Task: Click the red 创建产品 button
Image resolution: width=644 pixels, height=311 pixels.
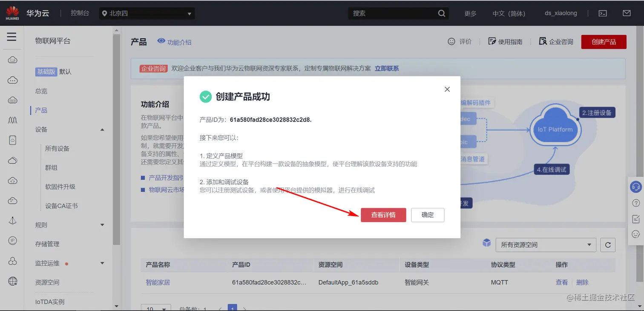Action: click(x=604, y=42)
